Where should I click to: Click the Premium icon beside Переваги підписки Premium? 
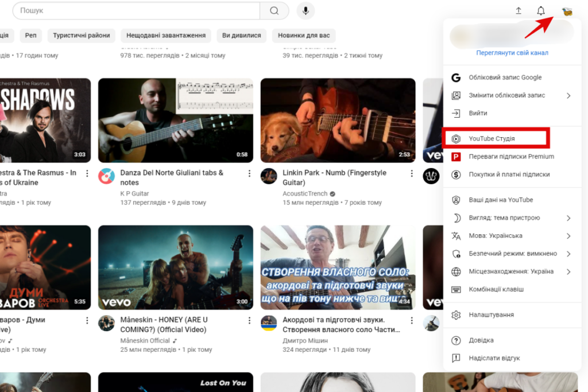457,156
